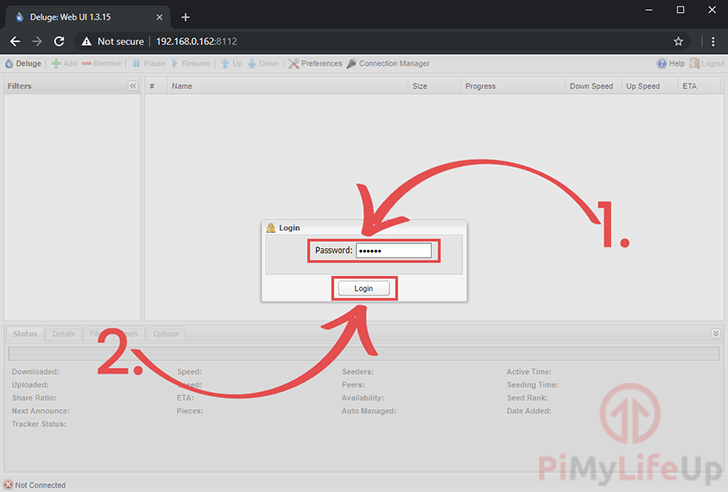
Task: Click the address bar URL 192.168.0.162:8112
Action: 196,42
